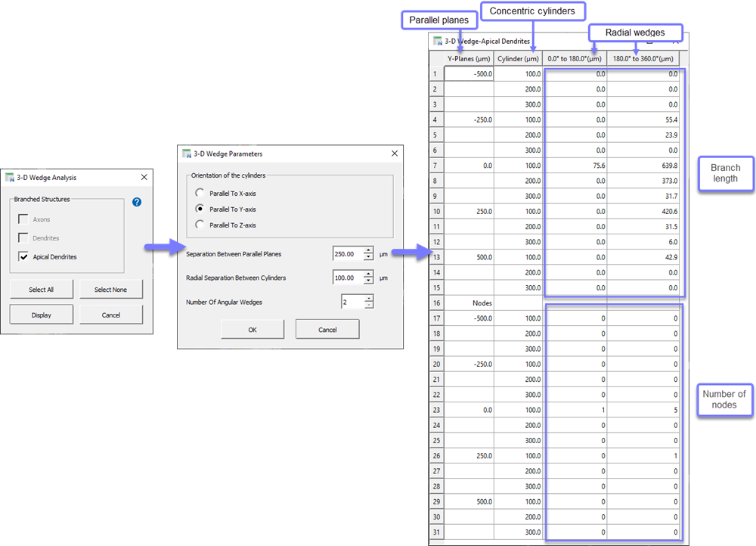Click the blue help question mark icon
Image resolution: width=756 pixels, height=546 pixels.
137,202
